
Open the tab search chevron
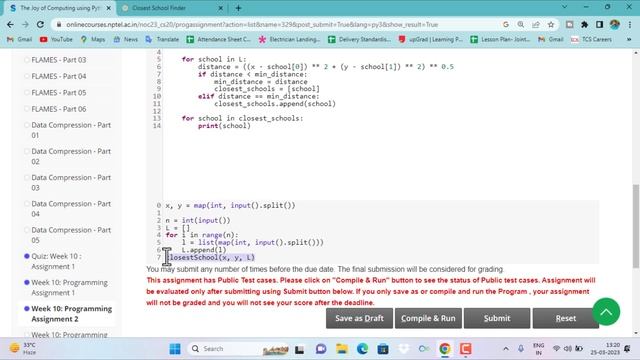[564, 7]
